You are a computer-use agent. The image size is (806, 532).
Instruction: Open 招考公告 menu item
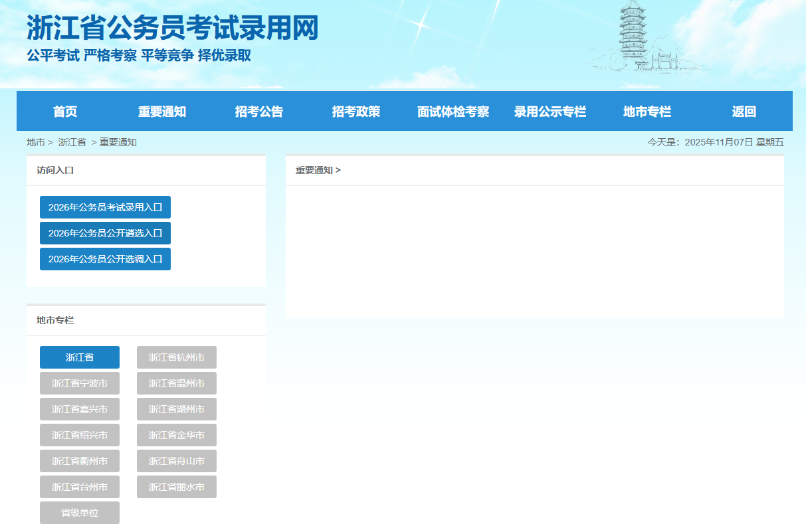tap(259, 112)
